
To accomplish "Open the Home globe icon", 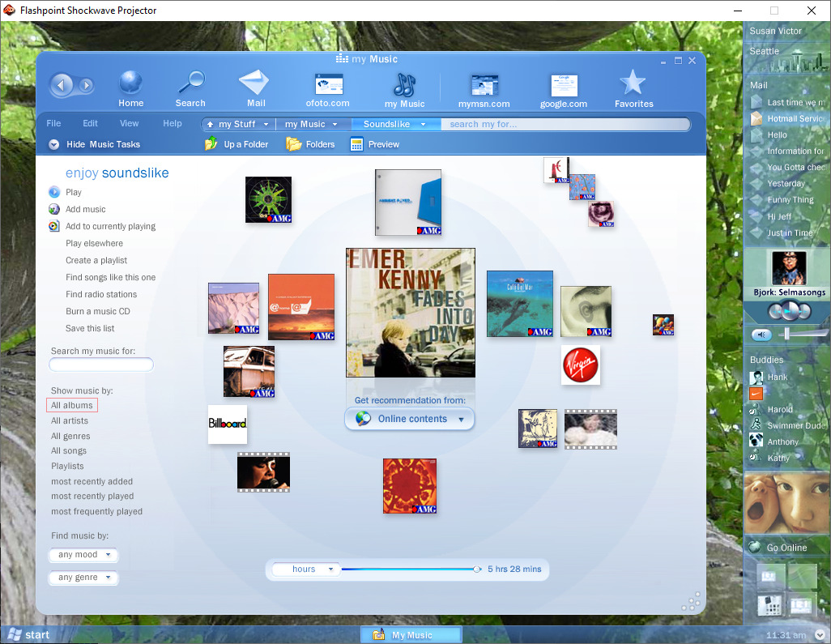I will pyautogui.click(x=130, y=83).
